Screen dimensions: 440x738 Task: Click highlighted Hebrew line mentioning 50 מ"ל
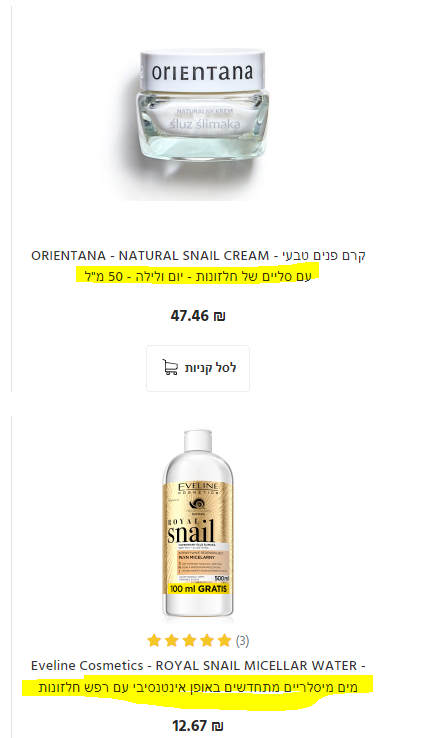198,276
